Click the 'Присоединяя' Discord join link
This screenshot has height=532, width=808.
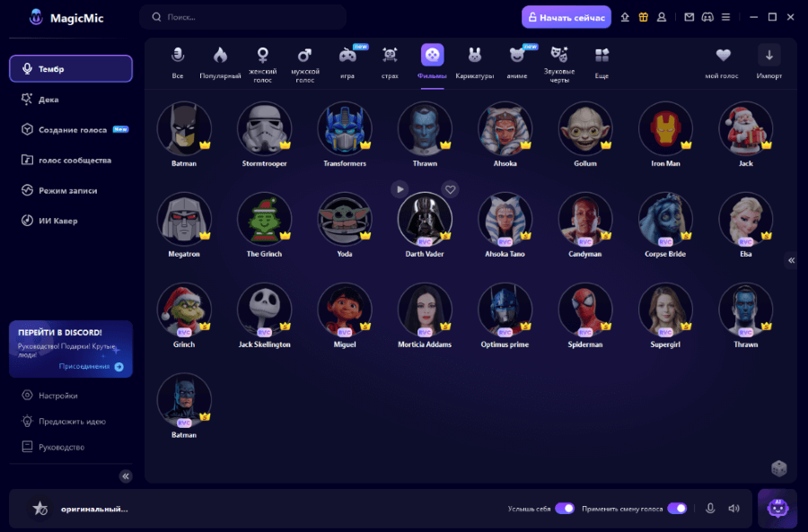(91, 366)
